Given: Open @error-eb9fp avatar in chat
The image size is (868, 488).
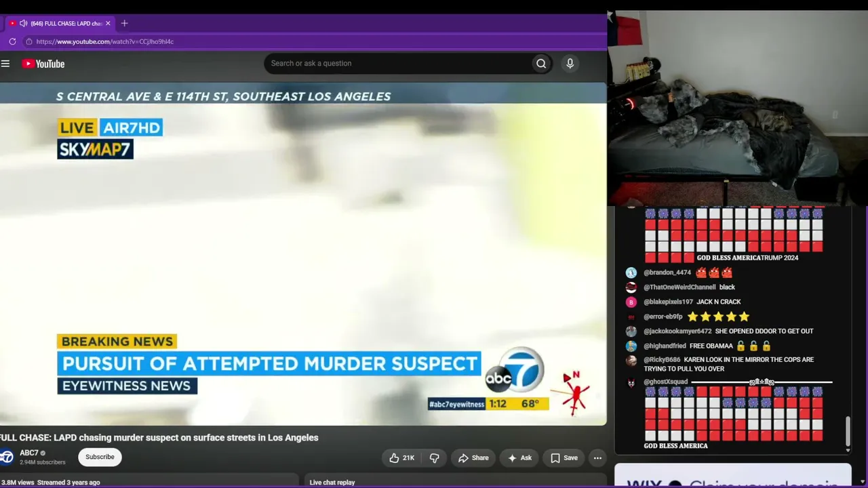Looking at the screenshot, I should point(631,317).
